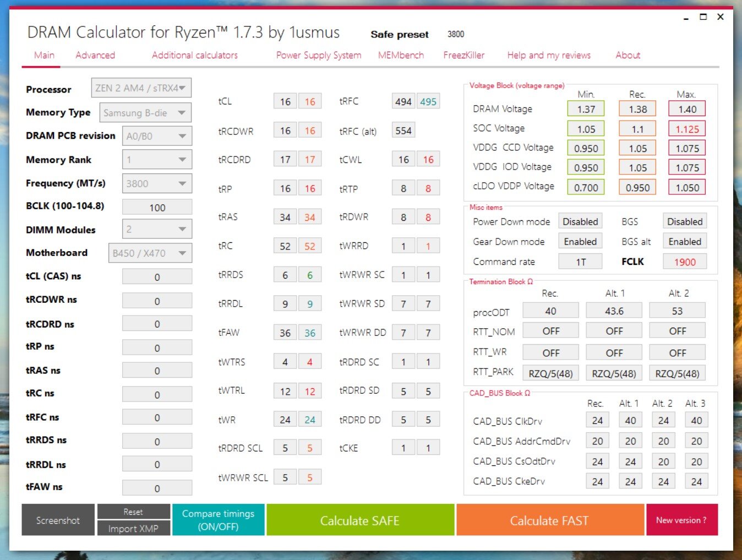
Task: Click the Screenshot button
Action: (x=58, y=520)
